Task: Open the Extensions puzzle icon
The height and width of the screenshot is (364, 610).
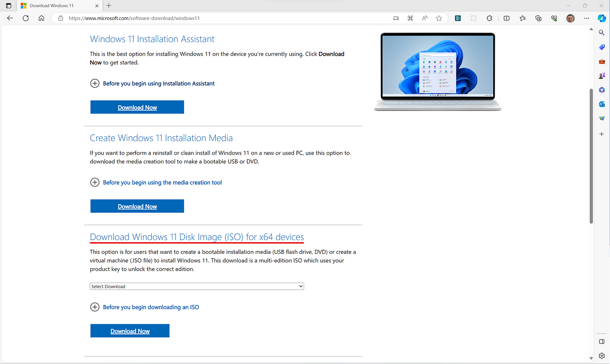Action: click(490, 18)
